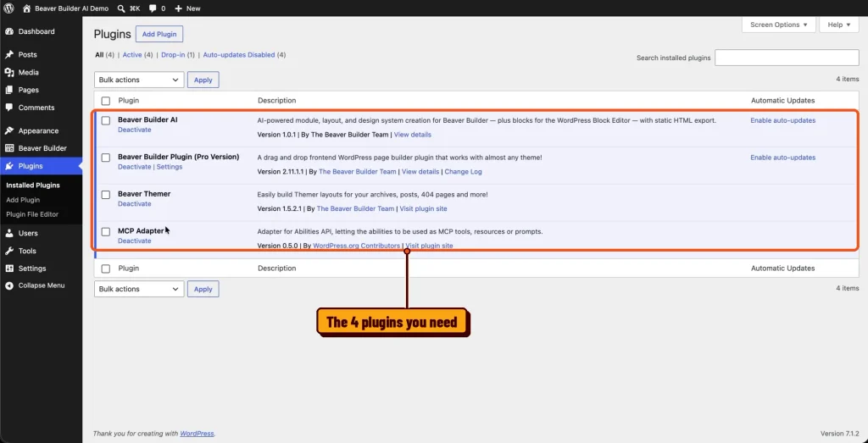The width and height of the screenshot is (868, 443).
Task: Open the Posts menu
Action: 28,55
